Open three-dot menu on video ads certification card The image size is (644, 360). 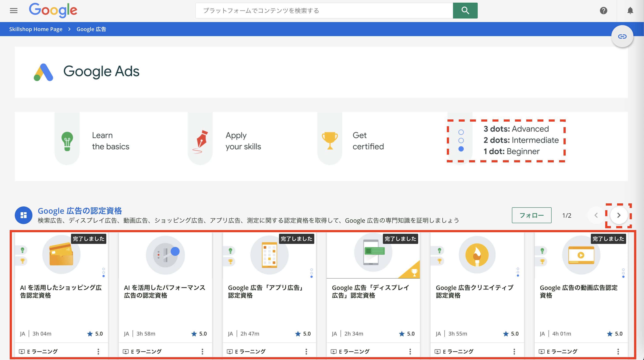pyautogui.click(x=618, y=351)
